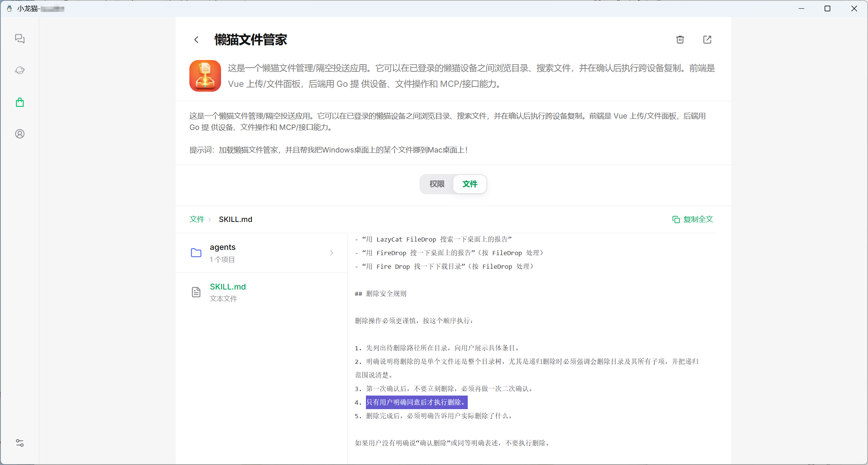Viewport: 868px width, 465px height.
Task: Click the orange 懒猫文件管家 app icon
Action: (205, 76)
